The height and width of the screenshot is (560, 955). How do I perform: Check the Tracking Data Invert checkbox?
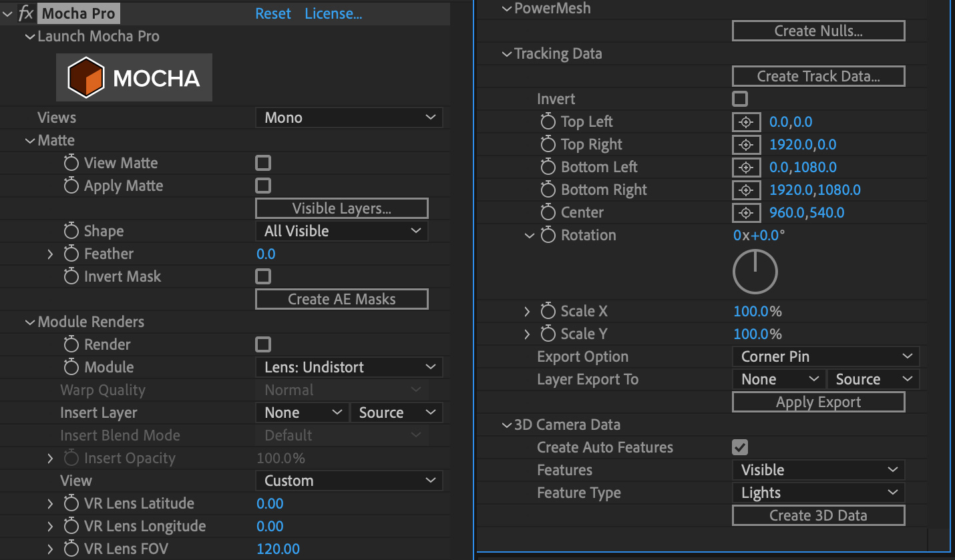point(740,99)
